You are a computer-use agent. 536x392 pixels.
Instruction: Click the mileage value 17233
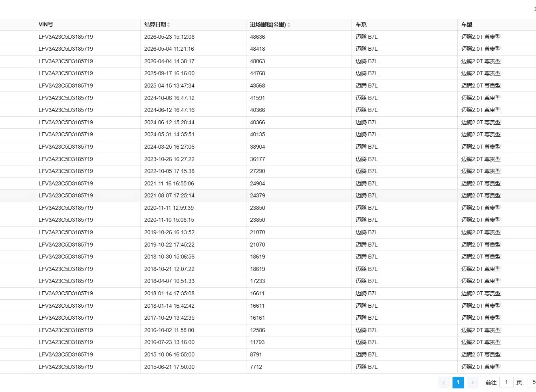[258, 281]
